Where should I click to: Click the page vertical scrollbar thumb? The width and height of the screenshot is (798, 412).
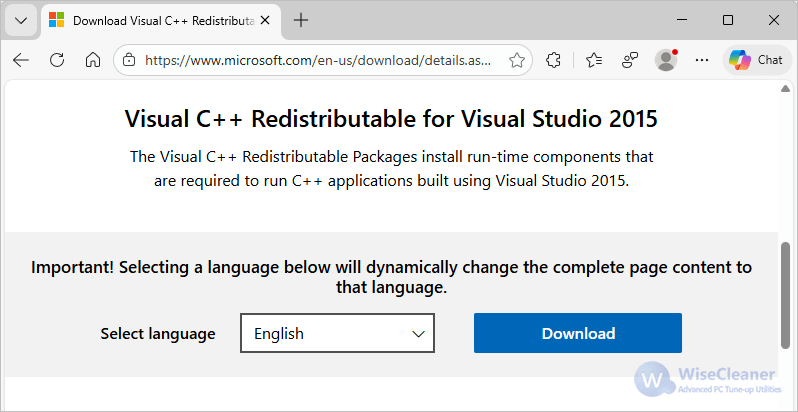(x=785, y=295)
